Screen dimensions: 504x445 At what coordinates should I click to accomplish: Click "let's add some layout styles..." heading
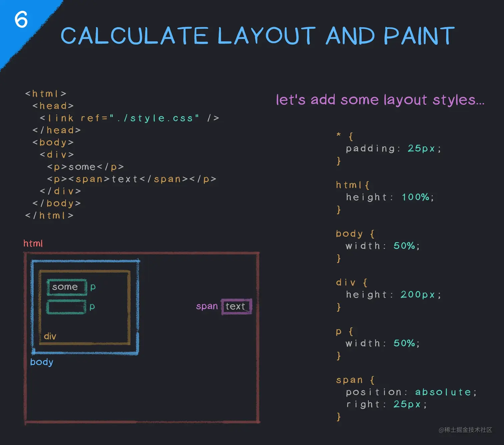point(380,100)
